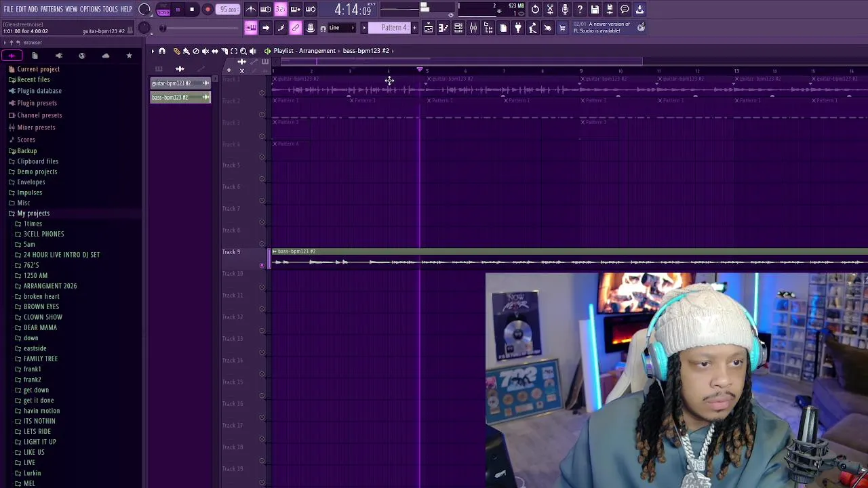Select the Delete tool
This screenshot has width=868, height=488.
coord(196,51)
